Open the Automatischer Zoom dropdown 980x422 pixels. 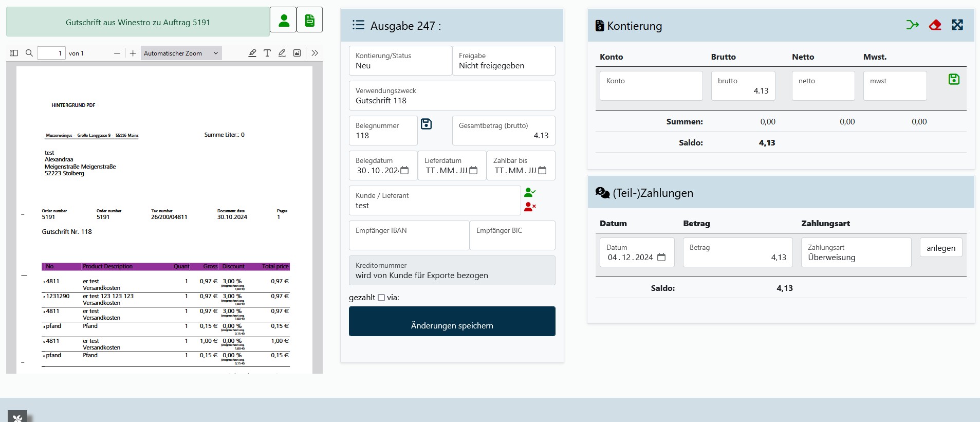coord(180,53)
